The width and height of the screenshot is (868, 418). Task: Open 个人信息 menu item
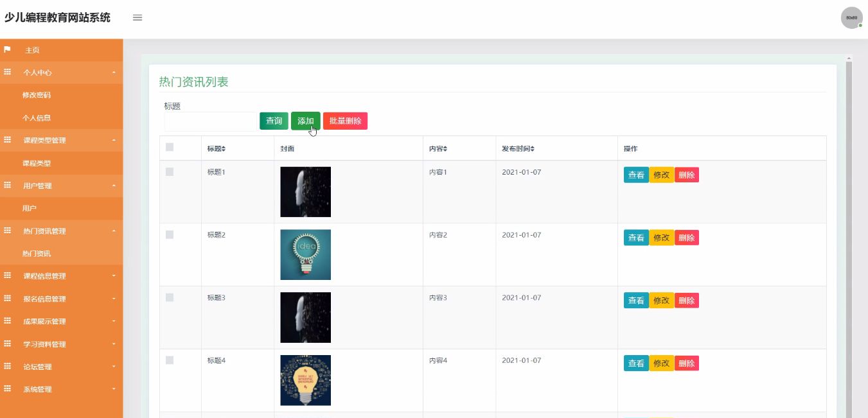tap(37, 118)
